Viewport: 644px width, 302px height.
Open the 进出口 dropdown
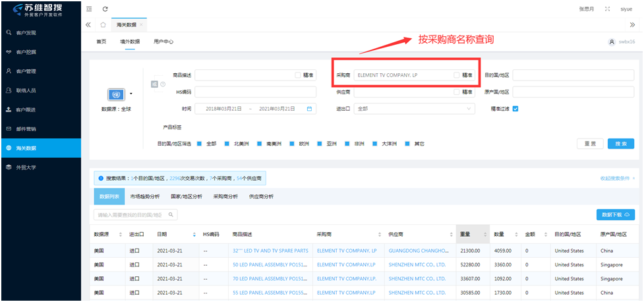(x=414, y=109)
